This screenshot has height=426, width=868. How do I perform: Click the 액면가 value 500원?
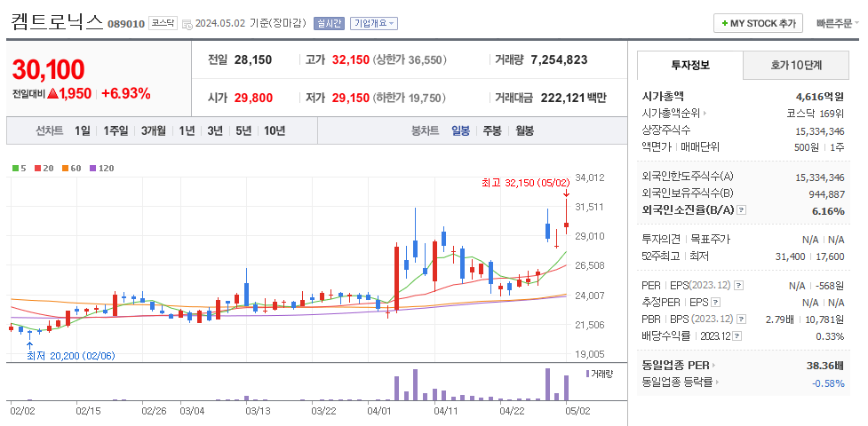[x=806, y=147]
